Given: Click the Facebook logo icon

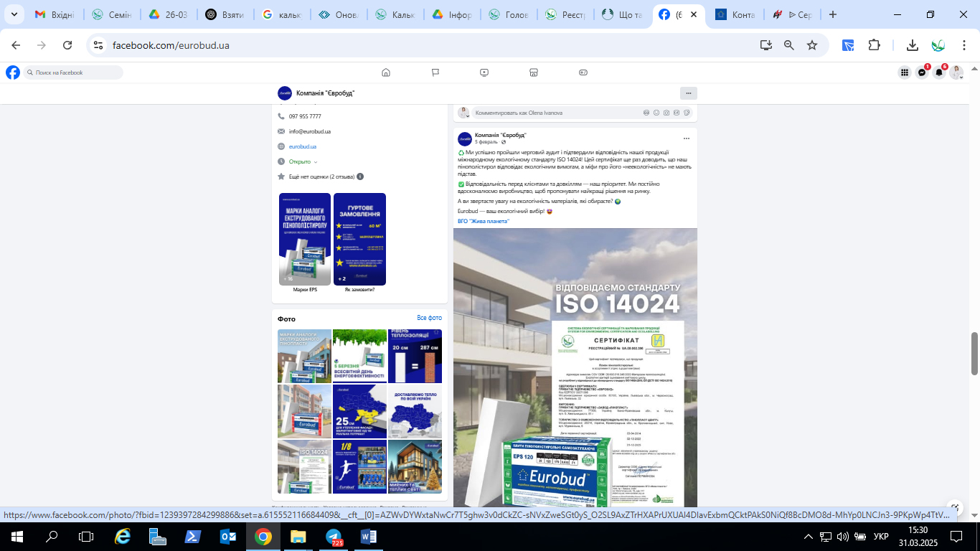Looking at the screenshot, I should pos(13,72).
